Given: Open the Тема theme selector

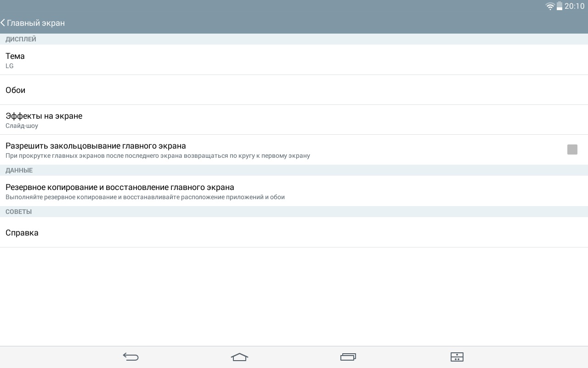Looking at the screenshot, I should (15, 56).
